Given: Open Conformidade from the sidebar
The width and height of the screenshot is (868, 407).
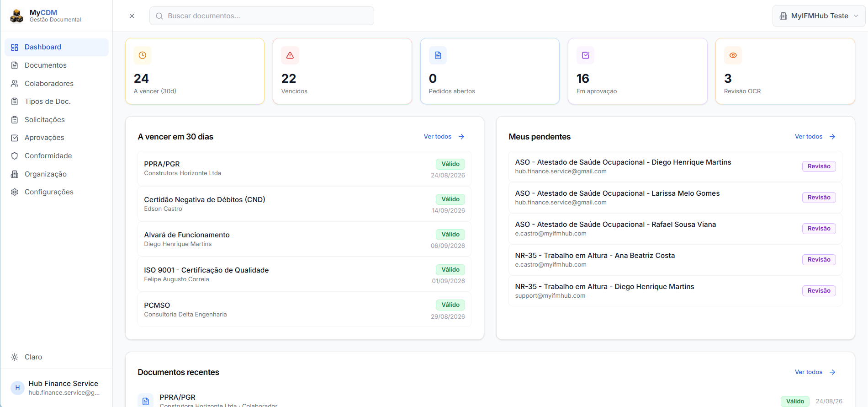Looking at the screenshot, I should coord(57,156).
